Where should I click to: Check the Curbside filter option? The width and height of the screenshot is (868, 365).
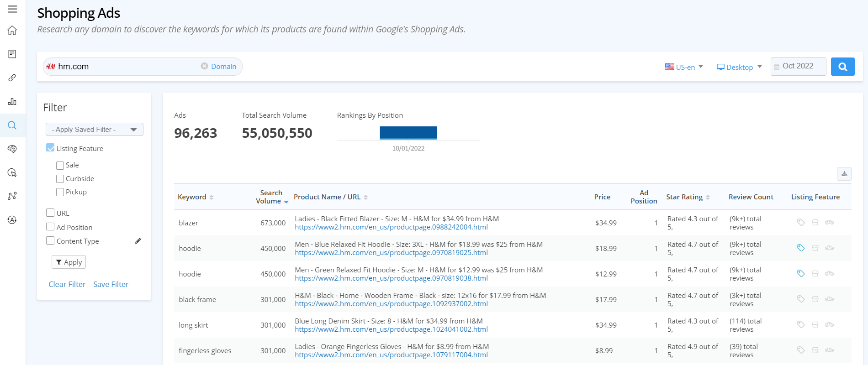(x=60, y=179)
